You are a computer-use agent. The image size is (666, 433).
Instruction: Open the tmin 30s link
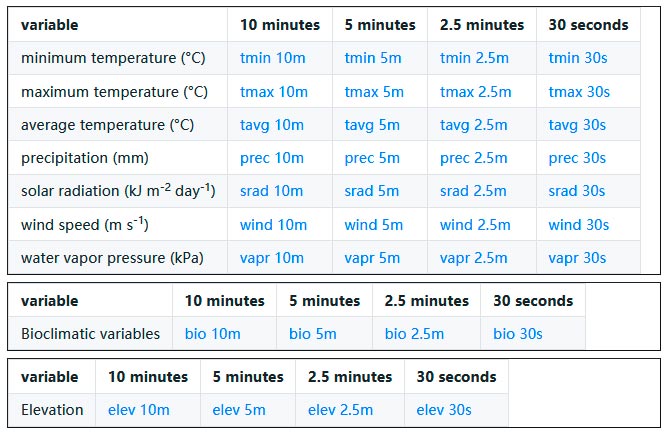pyautogui.click(x=578, y=58)
